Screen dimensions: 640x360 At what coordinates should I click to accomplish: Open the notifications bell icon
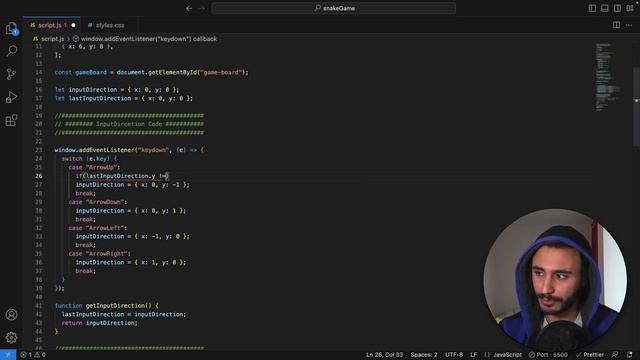pos(629,355)
